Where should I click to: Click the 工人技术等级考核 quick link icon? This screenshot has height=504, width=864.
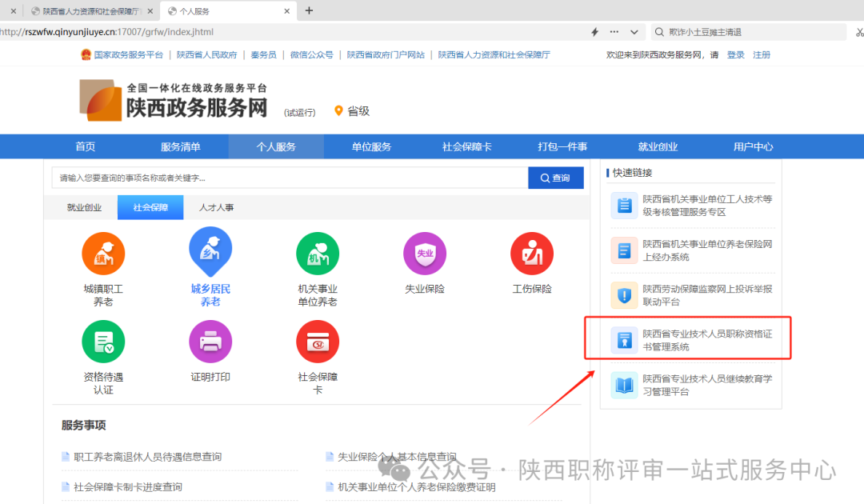(x=624, y=206)
